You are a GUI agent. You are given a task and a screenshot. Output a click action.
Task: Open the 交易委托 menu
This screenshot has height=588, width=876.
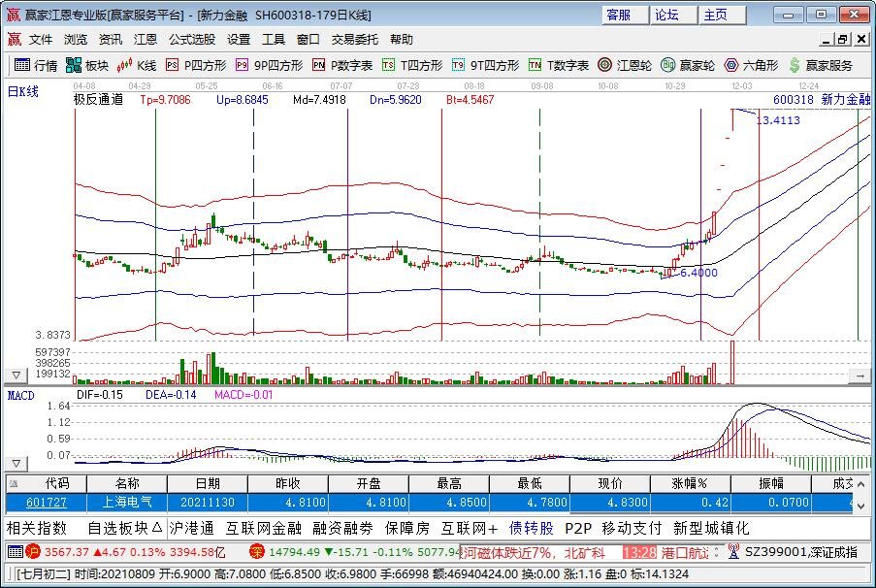click(x=355, y=39)
